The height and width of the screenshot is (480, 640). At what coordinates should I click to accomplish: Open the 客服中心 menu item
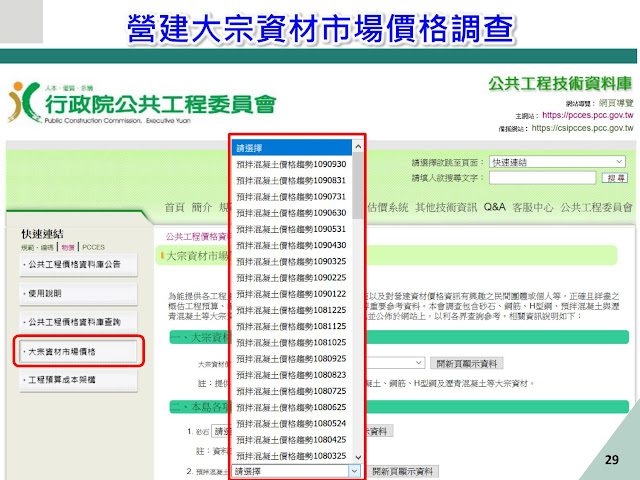[x=533, y=207]
